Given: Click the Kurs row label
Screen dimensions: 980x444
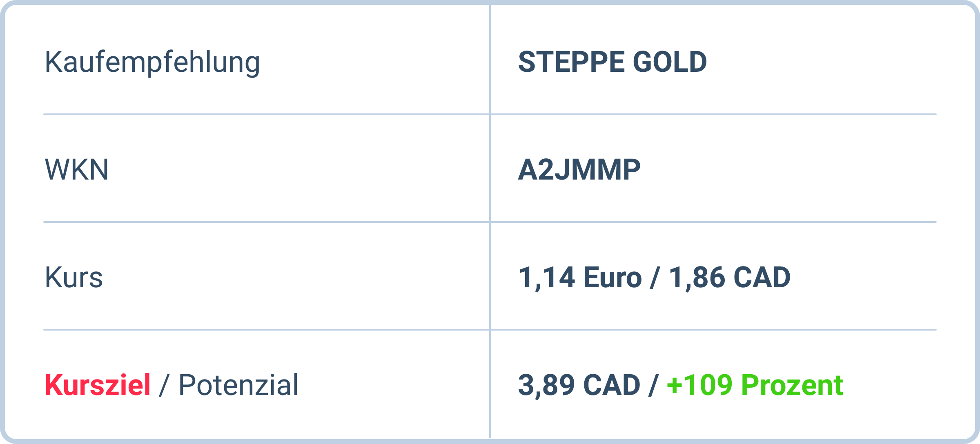Looking at the screenshot, I should (x=74, y=277).
